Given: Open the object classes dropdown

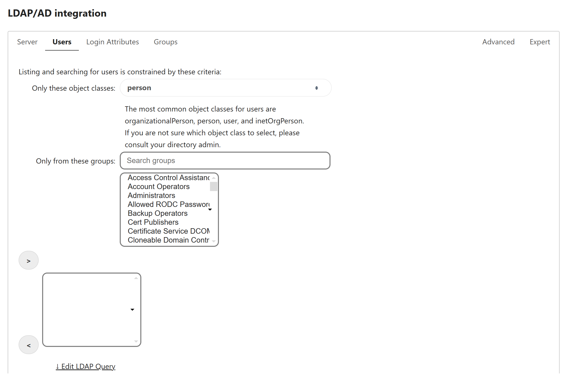Looking at the screenshot, I should coord(225,88).
